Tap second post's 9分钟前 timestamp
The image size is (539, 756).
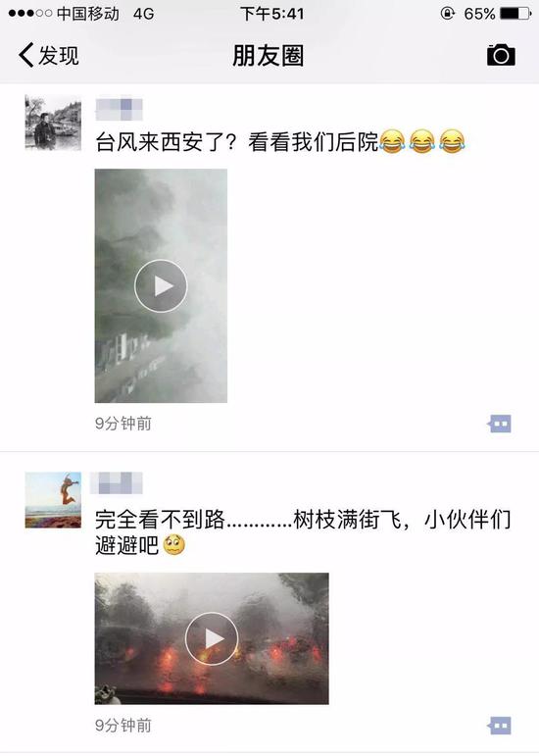pos(123,726)
